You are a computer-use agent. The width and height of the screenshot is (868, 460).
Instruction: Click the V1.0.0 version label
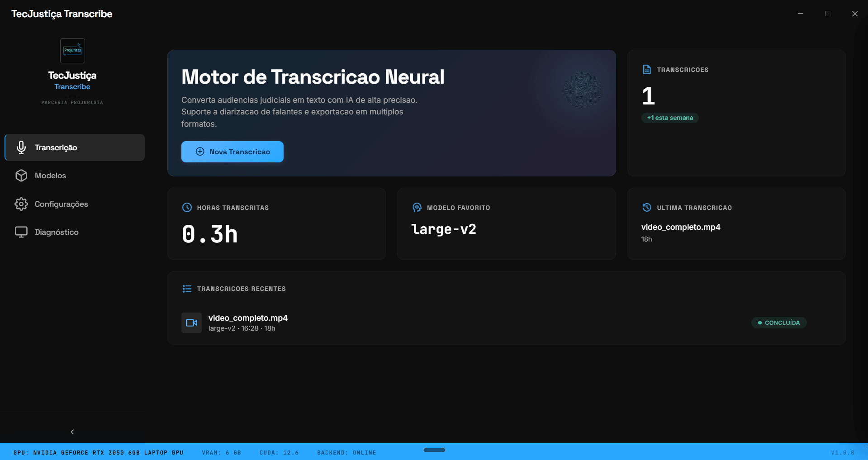coord(843,452)
